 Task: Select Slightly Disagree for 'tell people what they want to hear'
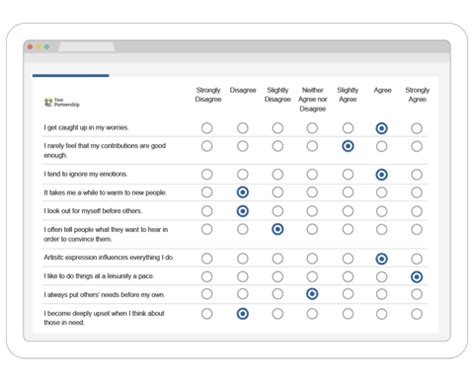pyautogui.click(x=277, y=229)
